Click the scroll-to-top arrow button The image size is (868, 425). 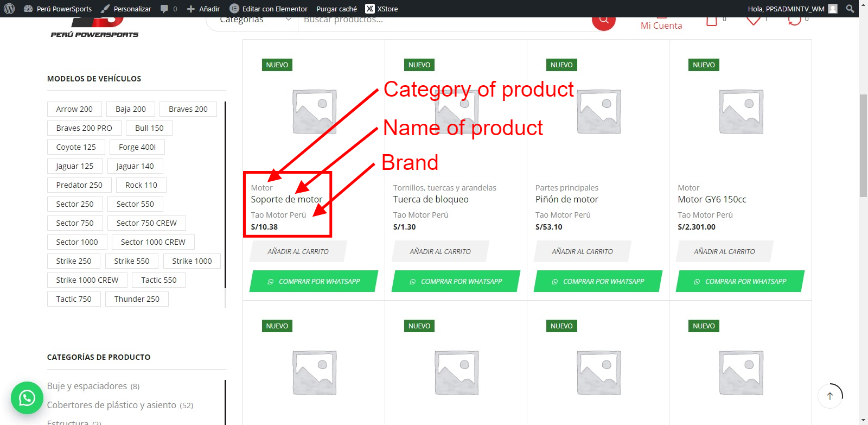829,396
